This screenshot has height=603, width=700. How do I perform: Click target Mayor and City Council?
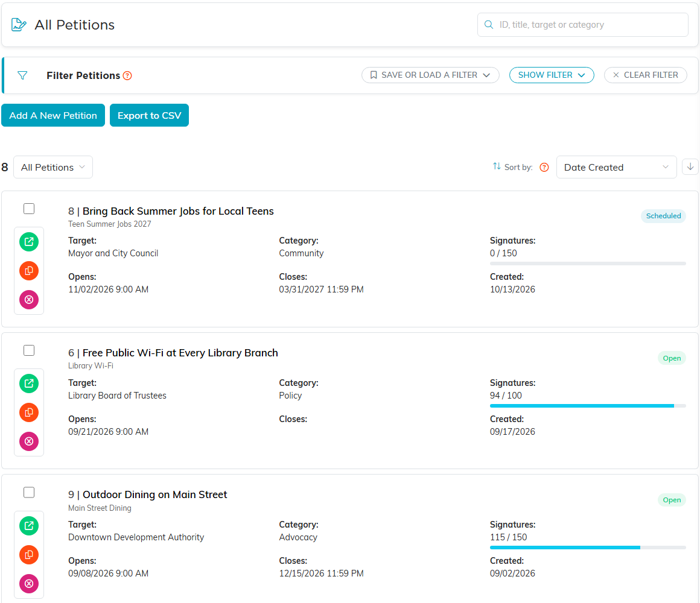(x=113, y=253)
